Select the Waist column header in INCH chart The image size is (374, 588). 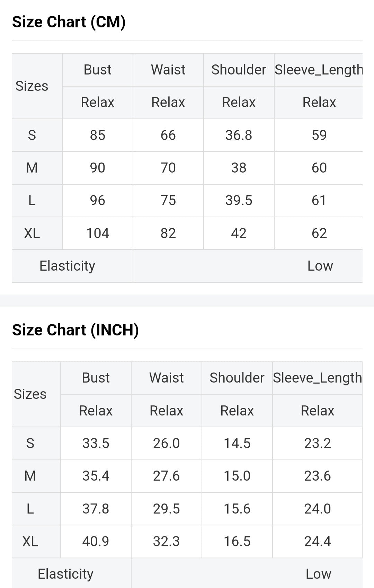click(166, 378)
